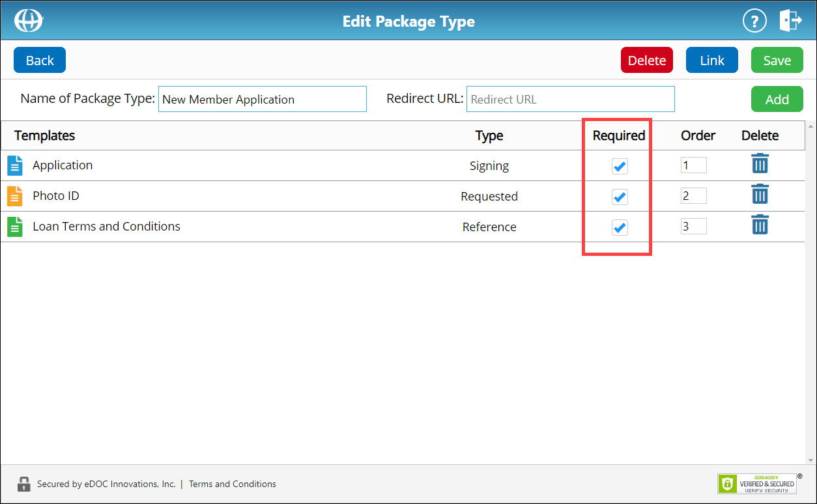Open the help question mark icon

[x=754, y=20]
